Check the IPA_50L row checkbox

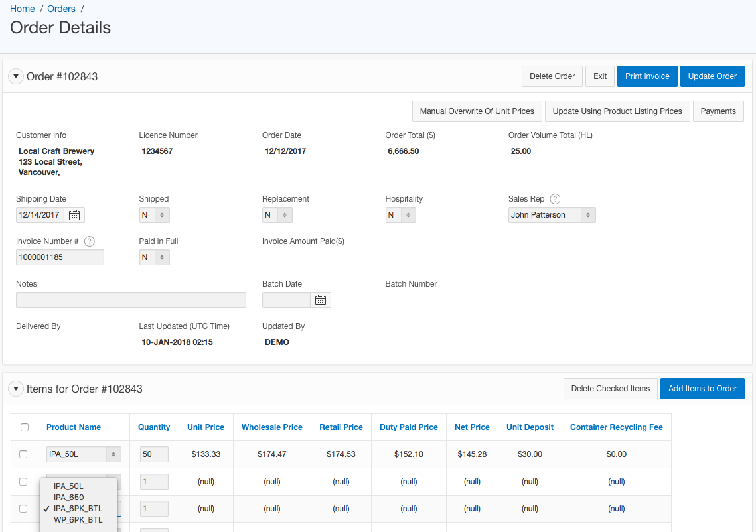[x=23, y=454]
